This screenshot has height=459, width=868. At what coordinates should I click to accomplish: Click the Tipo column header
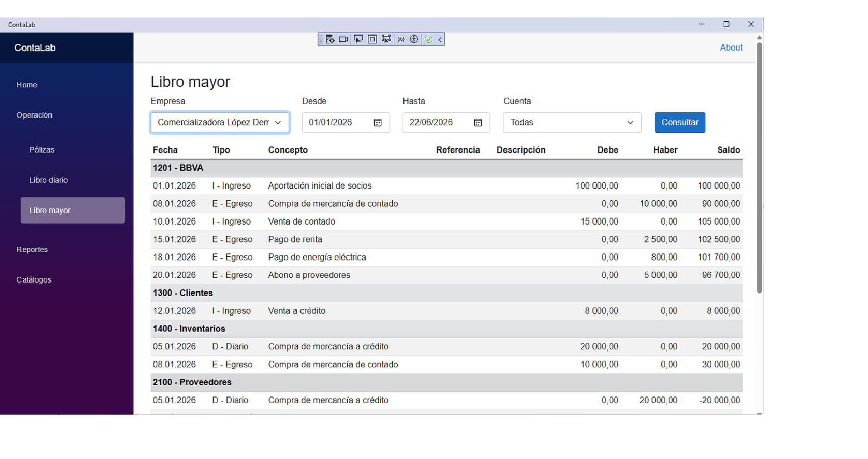[221, 150]
